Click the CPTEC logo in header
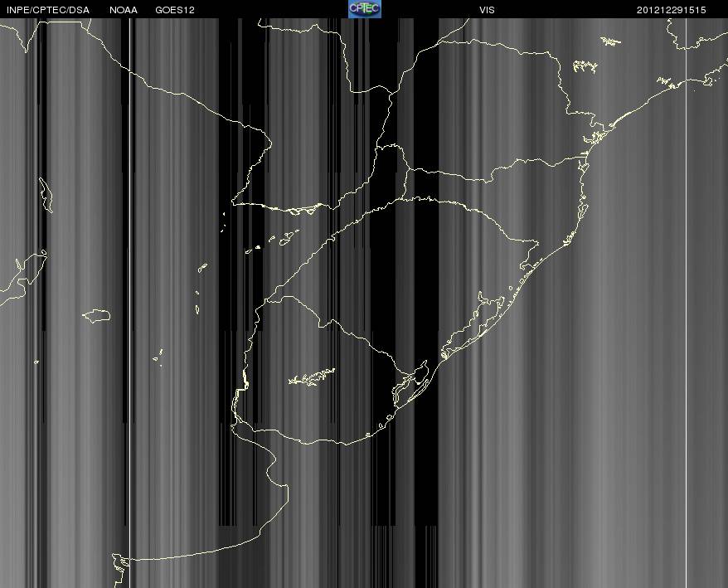Screen dimensions: 728x588 click(365, 9)
